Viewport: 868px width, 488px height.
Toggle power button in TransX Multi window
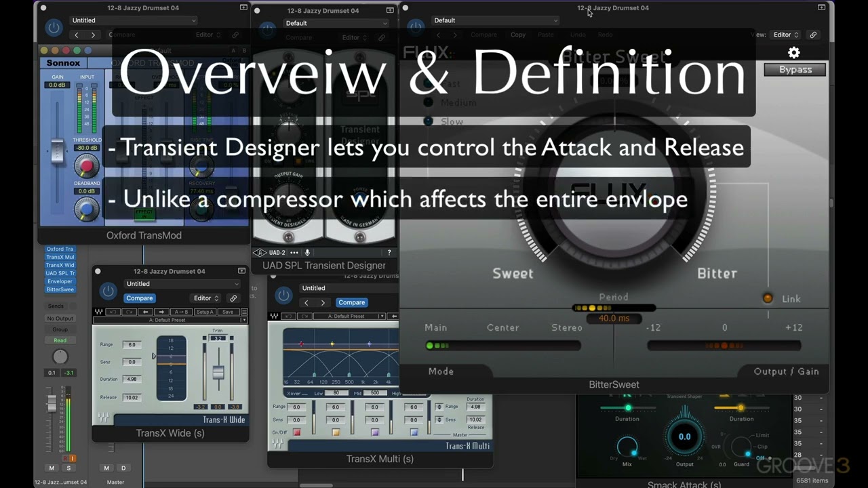point(283,295)
